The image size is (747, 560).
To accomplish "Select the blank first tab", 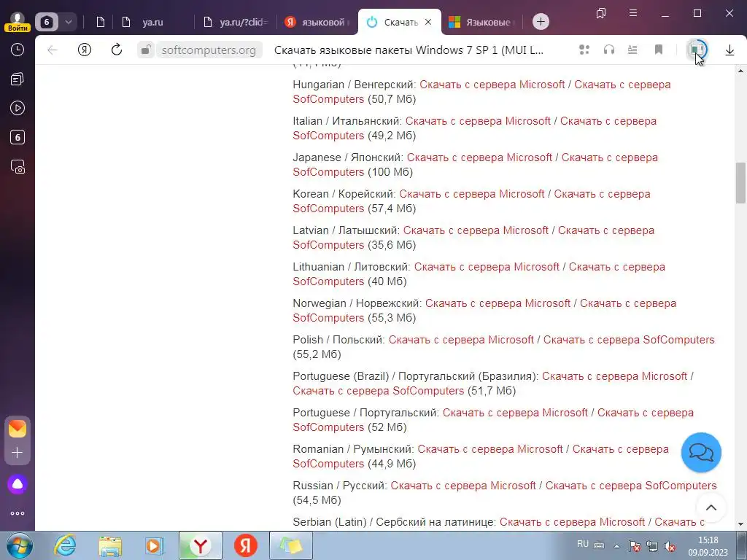I will point(100,22).
